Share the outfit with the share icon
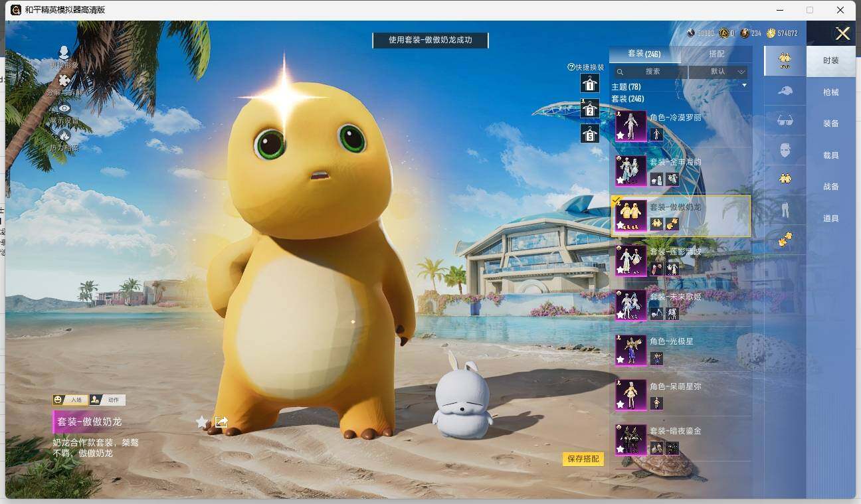 pos(221,422)
